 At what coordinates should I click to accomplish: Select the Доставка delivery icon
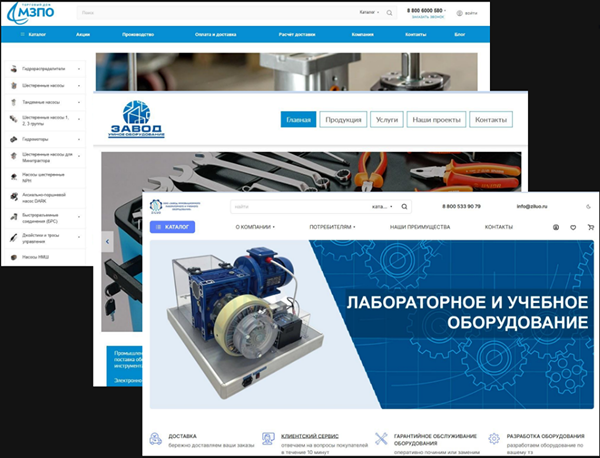click(155, 438)
